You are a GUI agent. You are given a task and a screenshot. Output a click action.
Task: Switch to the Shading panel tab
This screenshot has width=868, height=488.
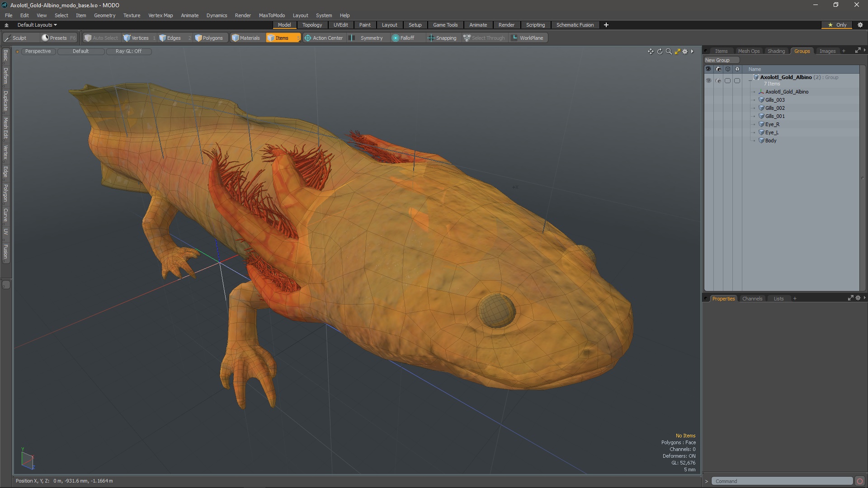click(776, 51)
